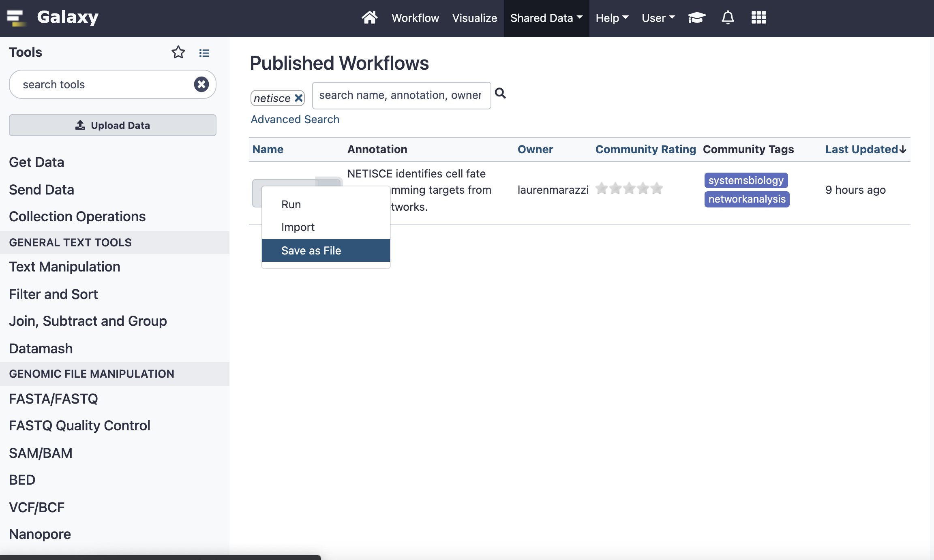Expand the VCF/BCF section
This screenshot has width=934, height=560.
tap(36, 507)
